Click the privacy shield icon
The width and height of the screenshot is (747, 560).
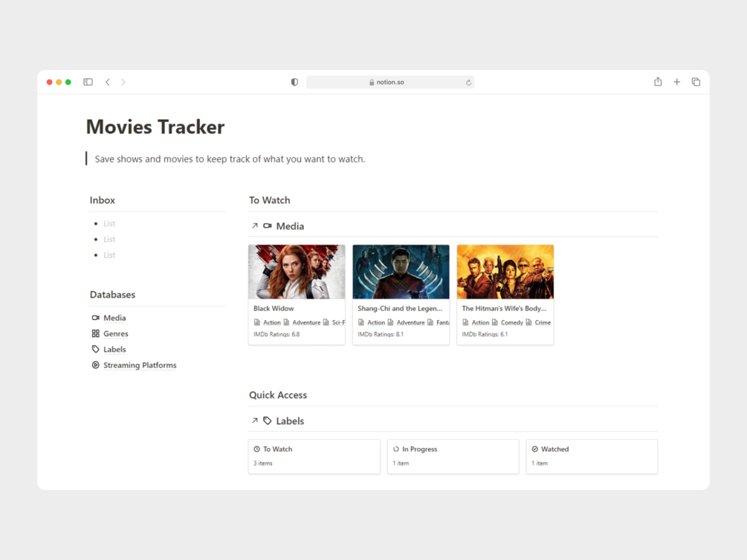[294, 82]
